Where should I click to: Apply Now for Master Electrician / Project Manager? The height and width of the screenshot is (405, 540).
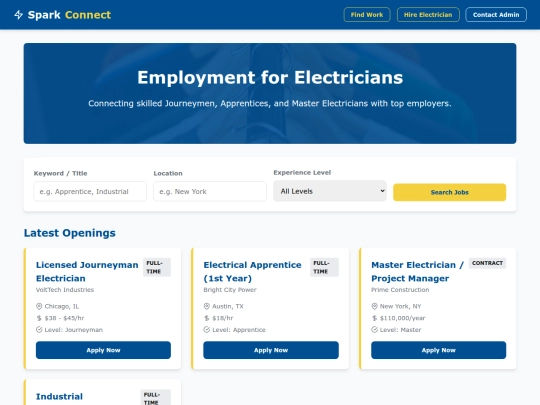(438, 350)
